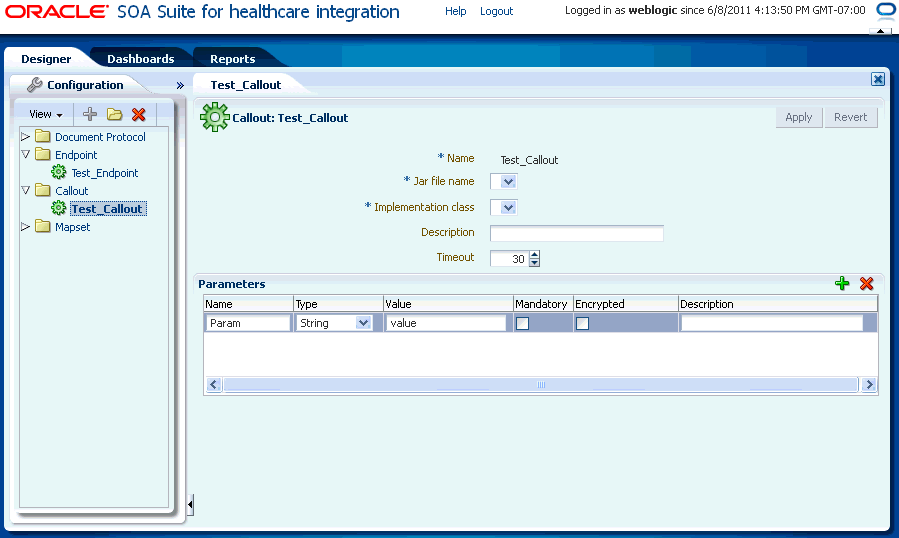The height and width of the screenshot is (538, 899).
Task: Click the red X delete icon in Configuration toolbar
Action: click(138, 114)
